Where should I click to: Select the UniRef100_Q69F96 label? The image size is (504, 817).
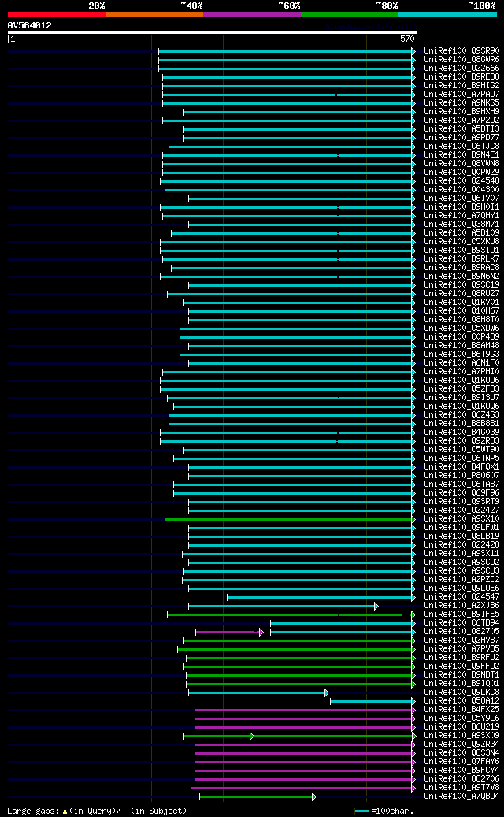tap(461, 493)
